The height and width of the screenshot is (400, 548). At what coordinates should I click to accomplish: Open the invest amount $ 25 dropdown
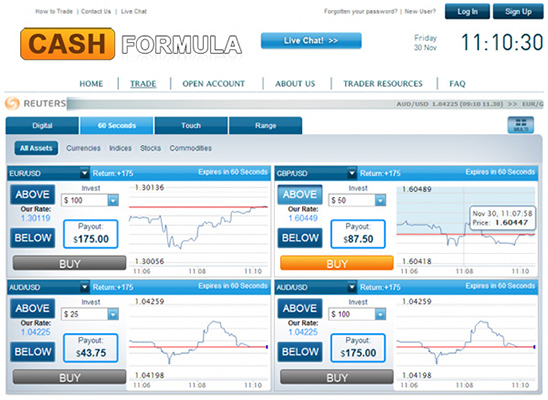point(113,314)
